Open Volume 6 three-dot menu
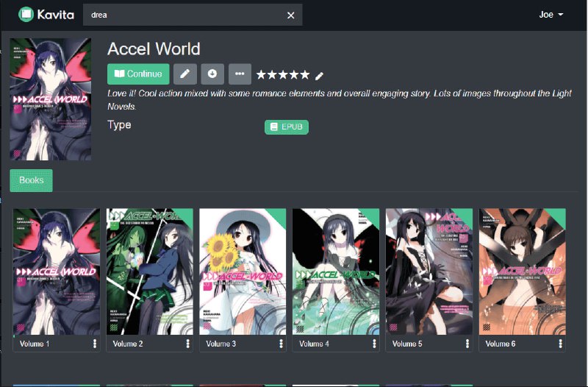Screen dimensions: 588x387 pos(561,344)
